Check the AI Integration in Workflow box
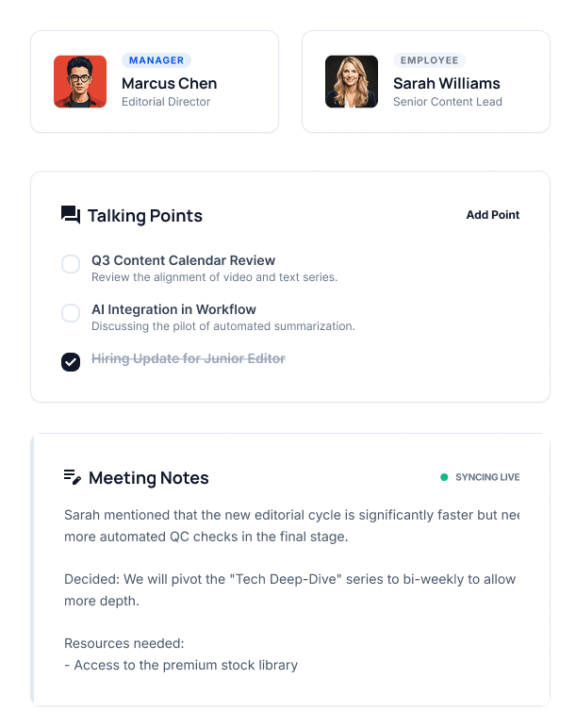The image size is (576, 728). click(x=71, y=313)
